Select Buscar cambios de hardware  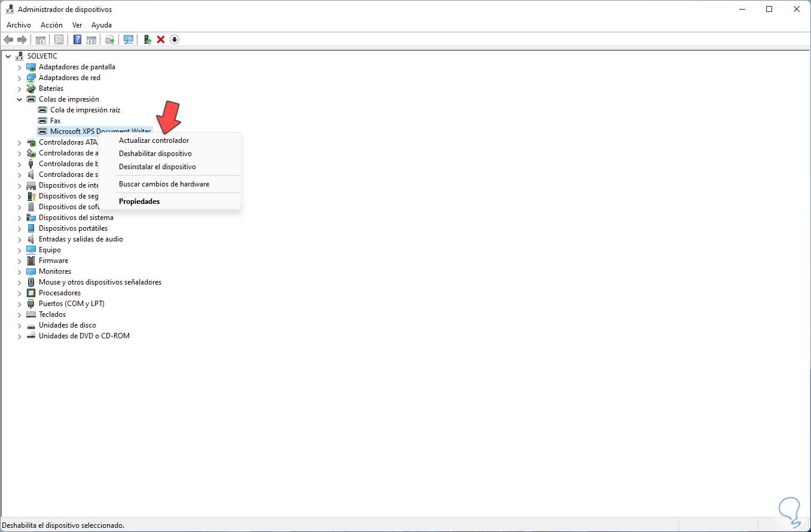pyautogui.click(x=170, y=184)
